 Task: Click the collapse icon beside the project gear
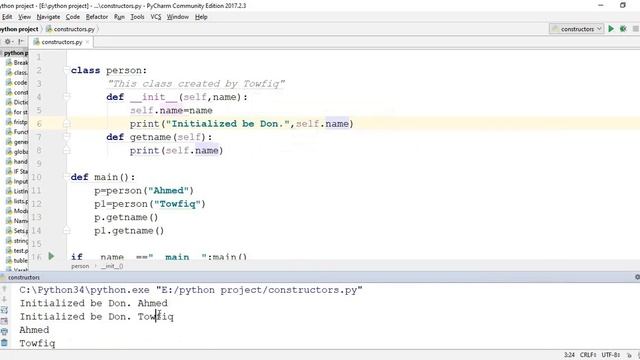pyautogui.click(x=20, y=42)
